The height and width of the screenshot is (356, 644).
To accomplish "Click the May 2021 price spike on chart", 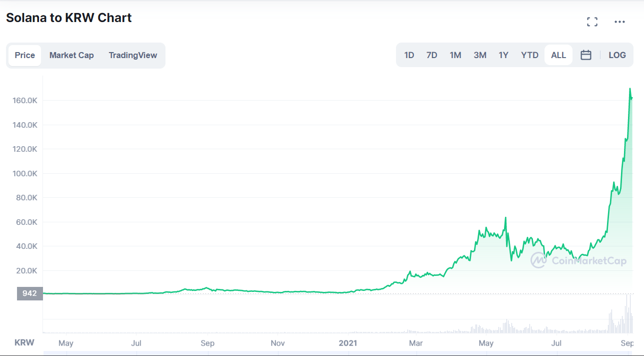I will pos(505,218).
